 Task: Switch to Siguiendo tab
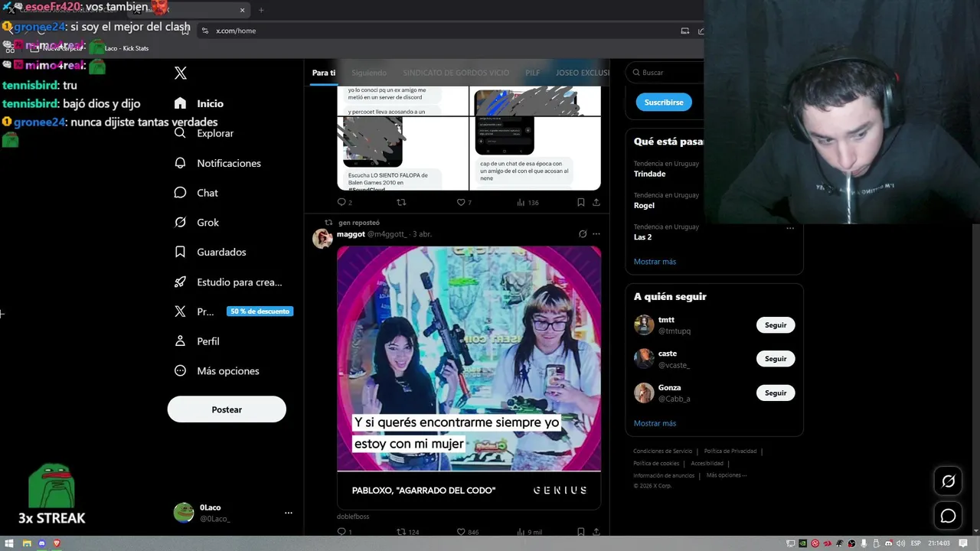pyautogui.click(x=369, y=73)
